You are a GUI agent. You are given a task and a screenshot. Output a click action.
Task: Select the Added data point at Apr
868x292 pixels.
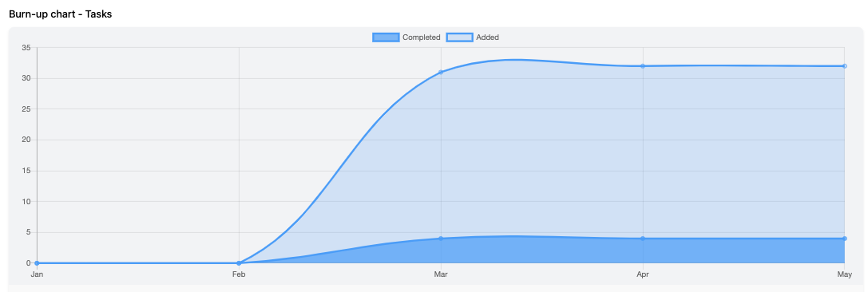pos(643,66)
